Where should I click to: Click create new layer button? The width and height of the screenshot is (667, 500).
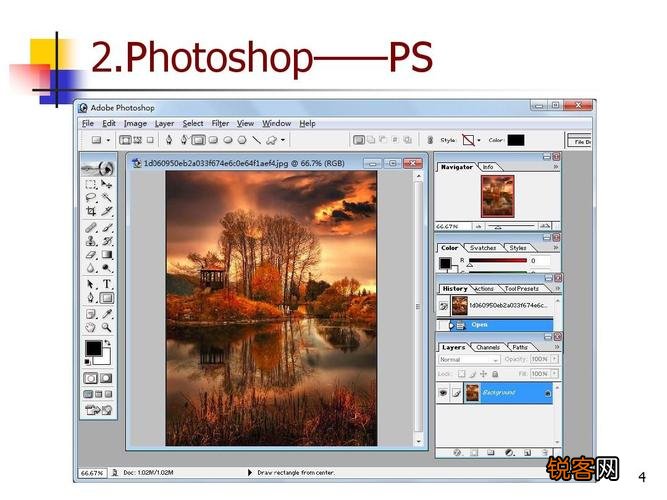(527, 453)
